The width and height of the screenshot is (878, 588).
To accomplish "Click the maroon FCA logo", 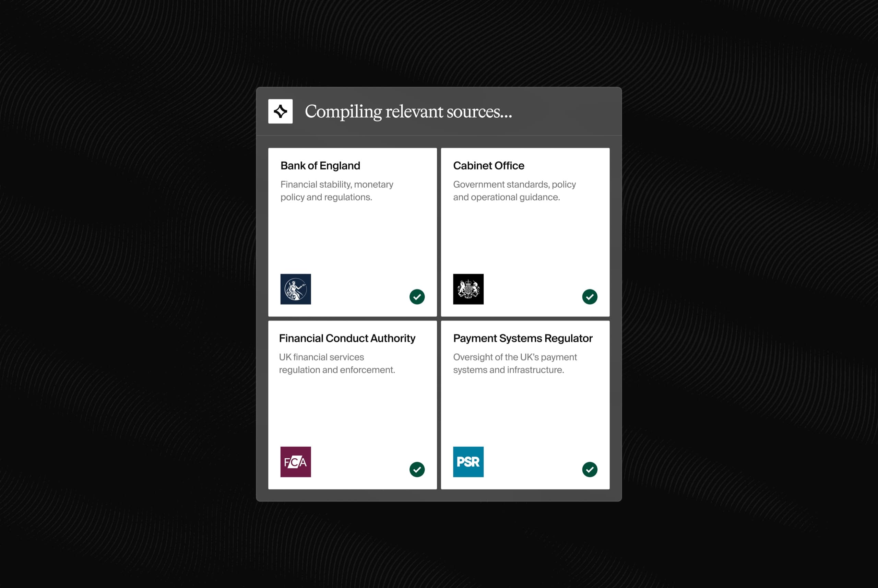I will pyautogui.click(x=296, y=462).
